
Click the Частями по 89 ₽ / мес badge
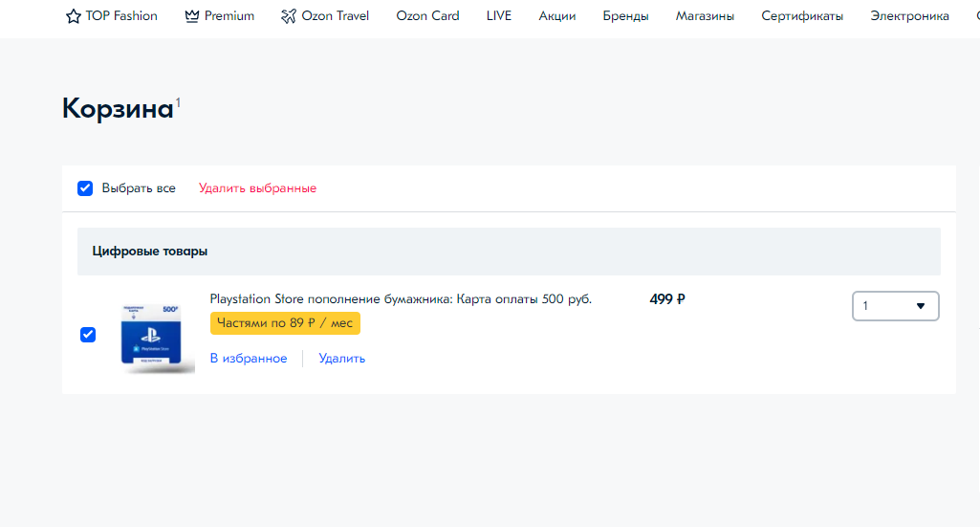click(x=285, y=323)
